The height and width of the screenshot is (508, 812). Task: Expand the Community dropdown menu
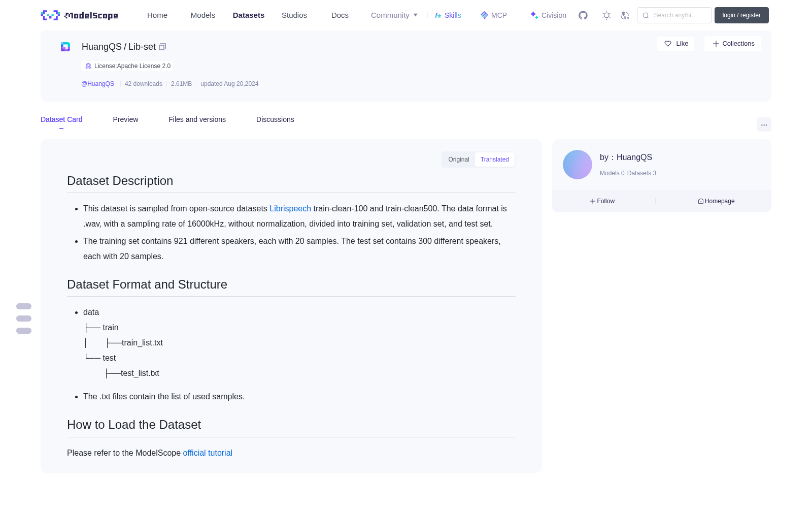pyautogui.click(x=394, y=15)
